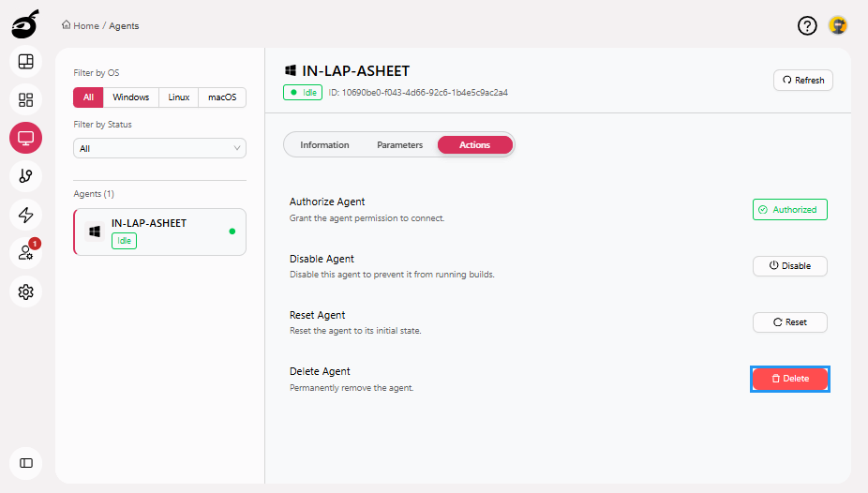Viewport: 868px width, 493px height.
Task: Open the layout panel icon in the sidebar
Action: pyautogui.click(x=25, y=62)
